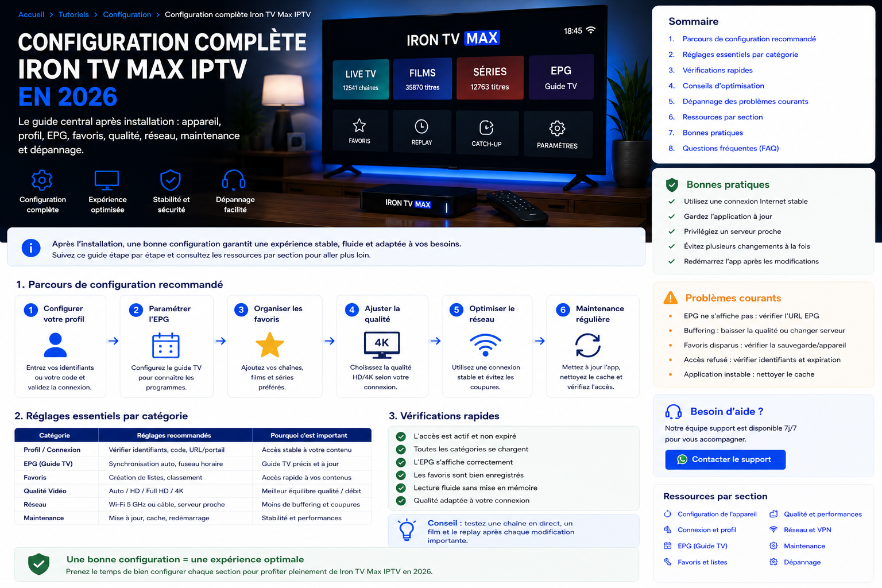The height and width of the screenshot is (588, 882).
Task: Open Dépannage resource link
Action: 802,562
